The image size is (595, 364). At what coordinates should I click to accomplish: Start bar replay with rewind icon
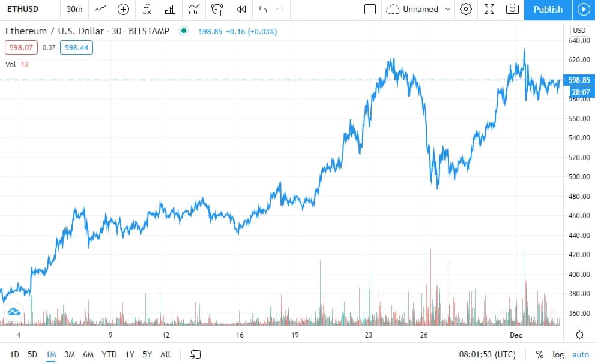[241, 9]
